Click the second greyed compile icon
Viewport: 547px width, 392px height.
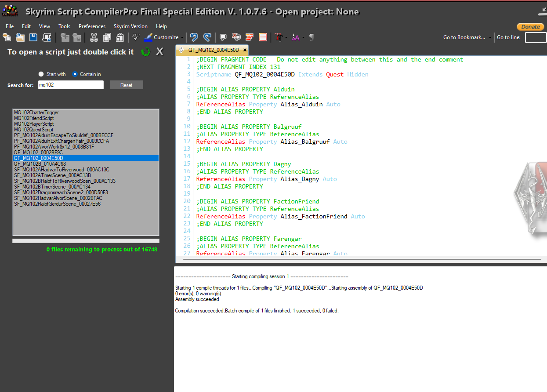pos(77,37)
